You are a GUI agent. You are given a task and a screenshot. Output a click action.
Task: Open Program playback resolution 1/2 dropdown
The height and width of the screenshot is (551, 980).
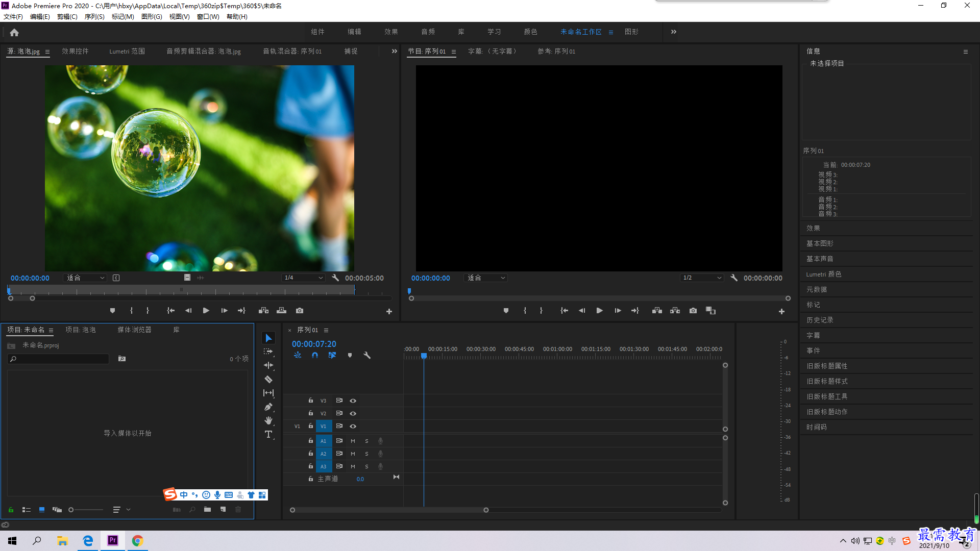coord(702,278)
